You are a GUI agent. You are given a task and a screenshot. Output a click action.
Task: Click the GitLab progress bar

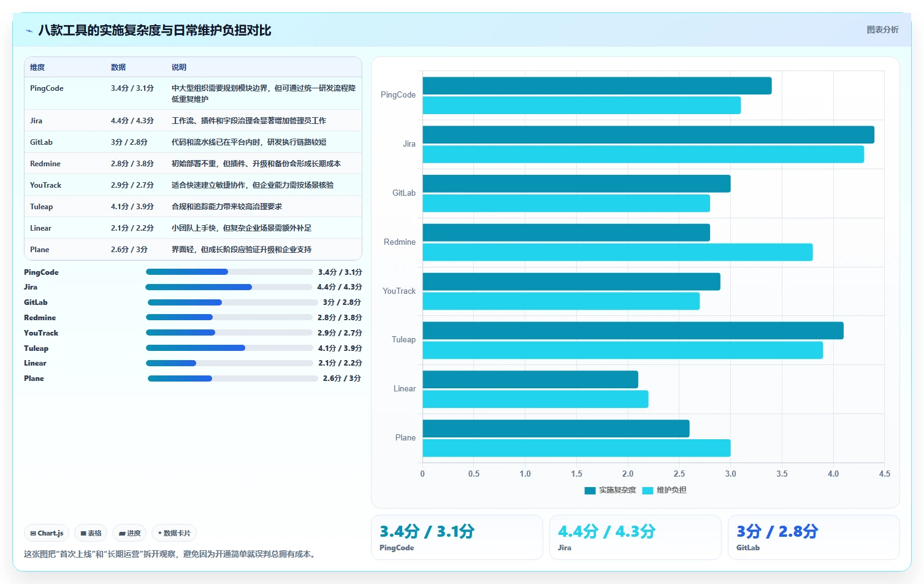tap(233, 302)
